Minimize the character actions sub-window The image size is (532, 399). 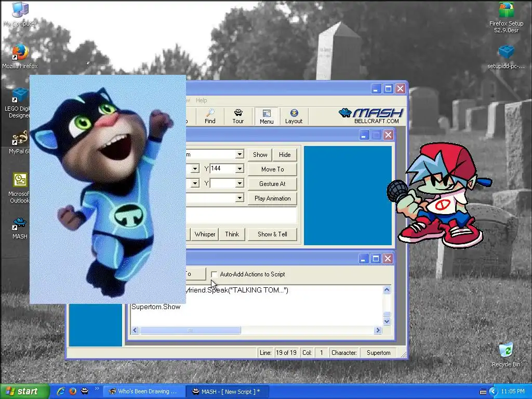pos(363,136)
